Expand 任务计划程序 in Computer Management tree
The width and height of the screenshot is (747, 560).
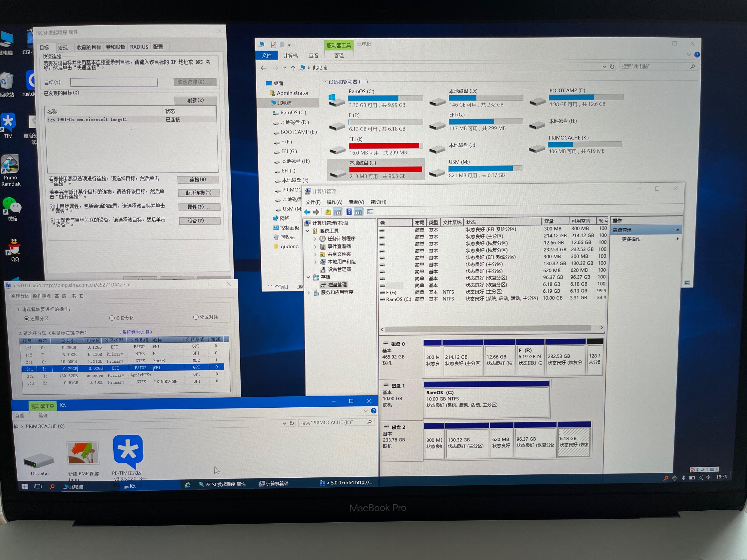(315, 239)
